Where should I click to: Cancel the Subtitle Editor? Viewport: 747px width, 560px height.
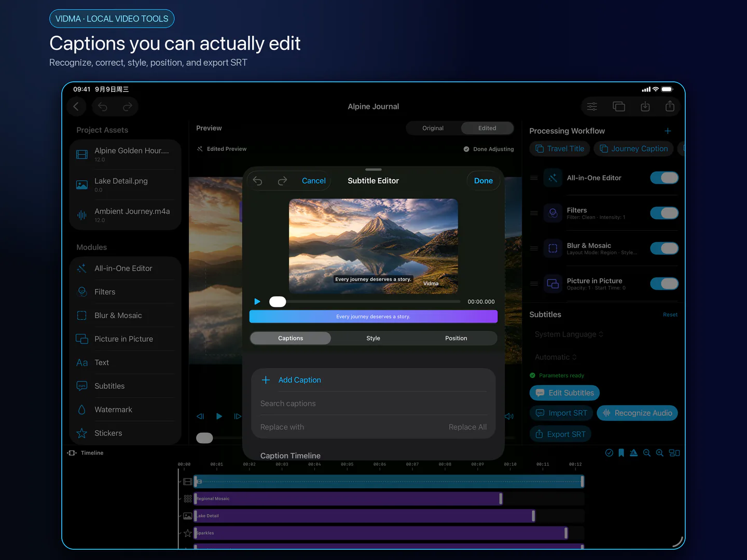tap(314, 181)
